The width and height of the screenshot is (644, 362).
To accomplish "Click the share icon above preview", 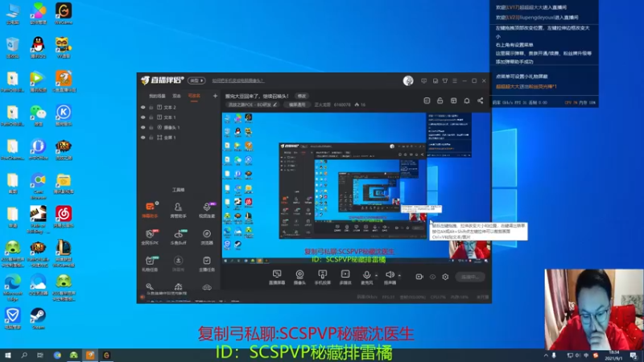I will 480,101.
